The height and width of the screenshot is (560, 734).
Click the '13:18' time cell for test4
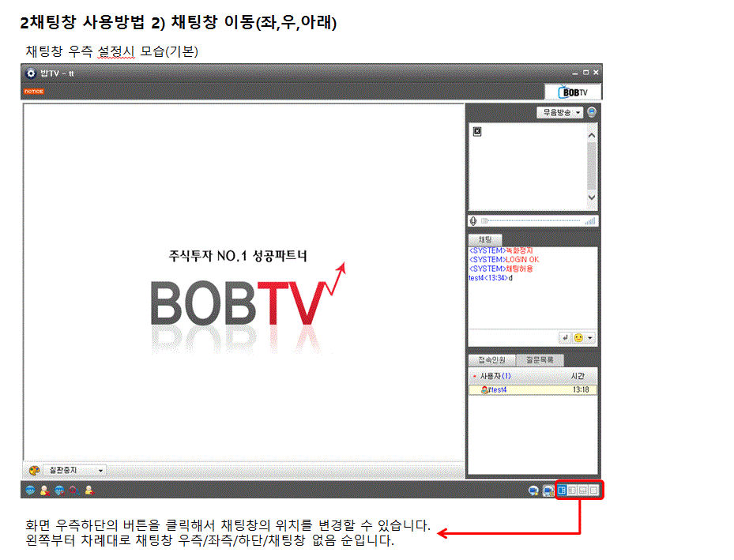[x=581, y=389]
